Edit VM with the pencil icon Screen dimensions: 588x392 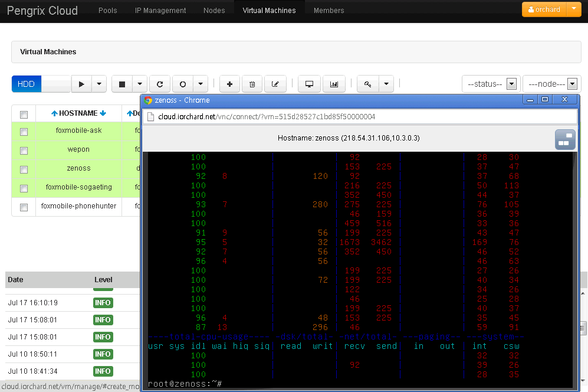[x=275, y=84]
